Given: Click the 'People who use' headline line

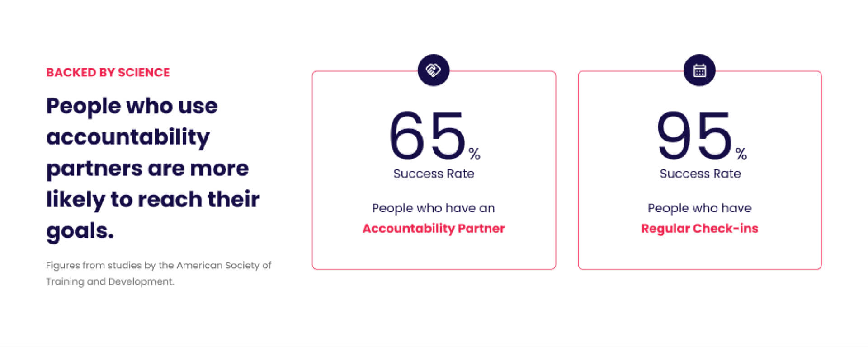Looking at the screenshot, I should 132,107.
